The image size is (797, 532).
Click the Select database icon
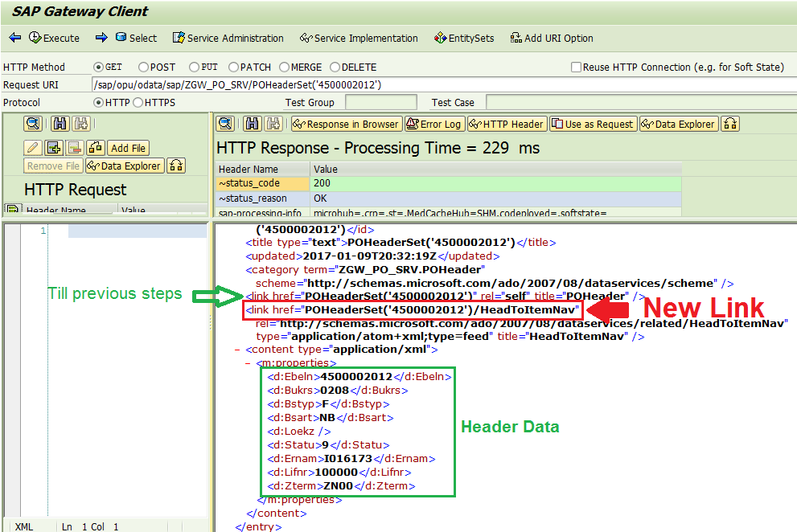121,38
